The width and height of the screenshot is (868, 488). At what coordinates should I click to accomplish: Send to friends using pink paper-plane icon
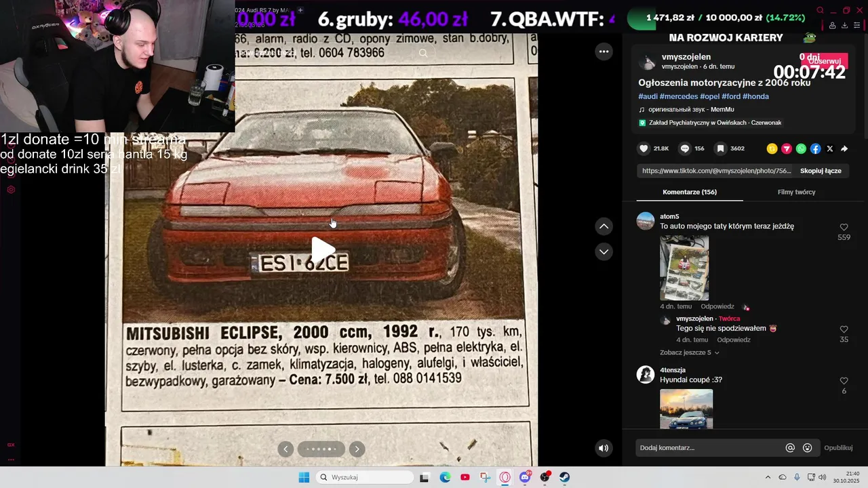787,148
